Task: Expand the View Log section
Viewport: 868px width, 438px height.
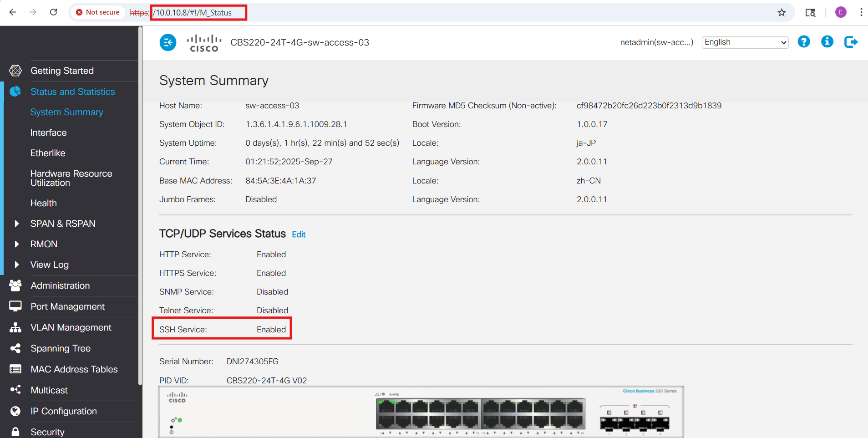Action: click(17, 265)
